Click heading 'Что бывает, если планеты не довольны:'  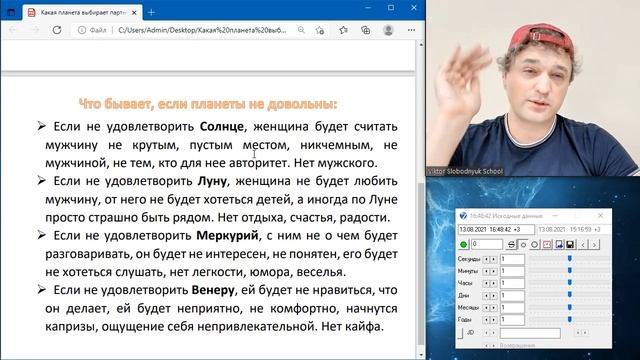click(x=208, y=104)
